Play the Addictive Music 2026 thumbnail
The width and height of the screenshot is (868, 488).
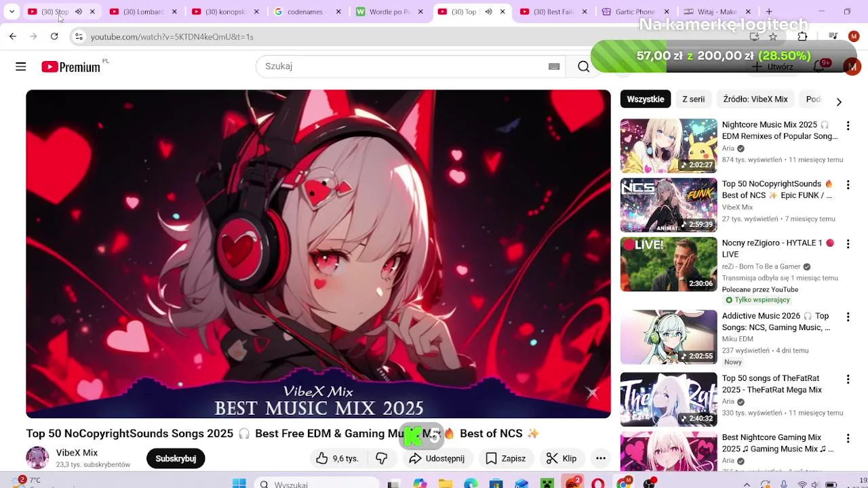click(x=669, y=337)
